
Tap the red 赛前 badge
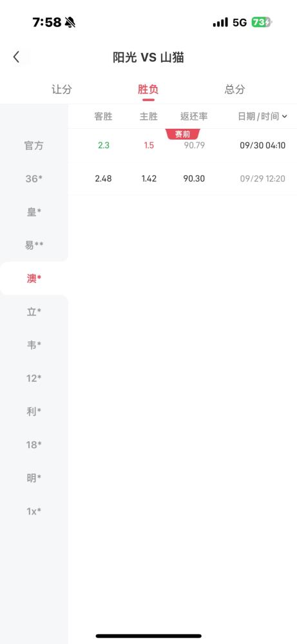tap(183, 135)
